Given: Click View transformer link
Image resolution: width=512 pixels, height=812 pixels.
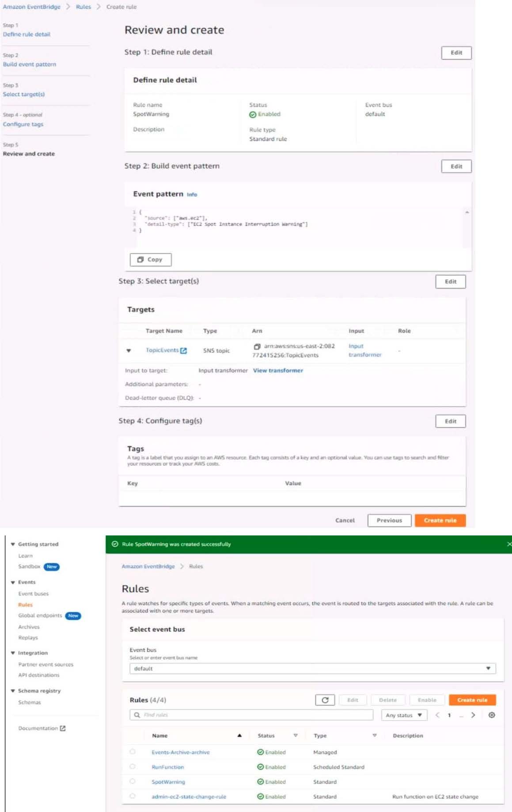Looking at the screenshot, I should (x=278, y=371).
